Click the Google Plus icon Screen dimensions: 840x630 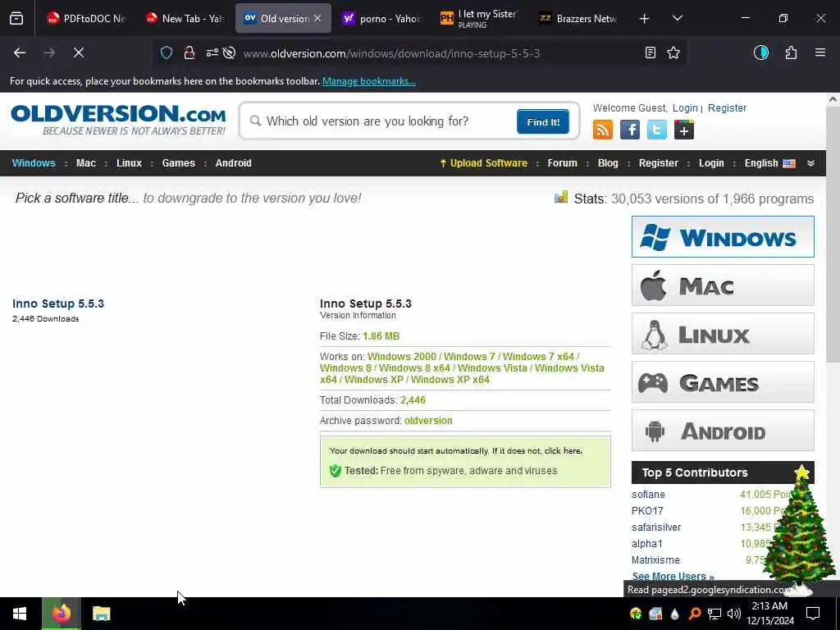tap(684, 130)
